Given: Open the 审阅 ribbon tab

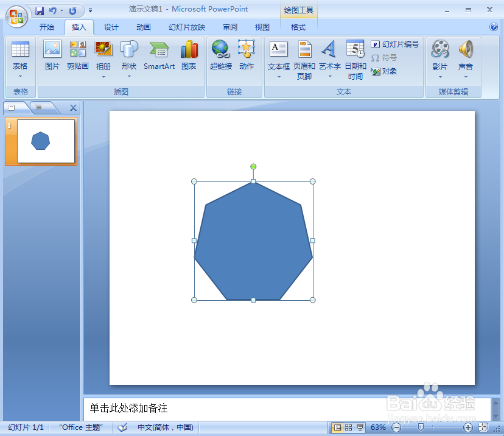Looking at the screenshot, I should [x=230, y=27].
